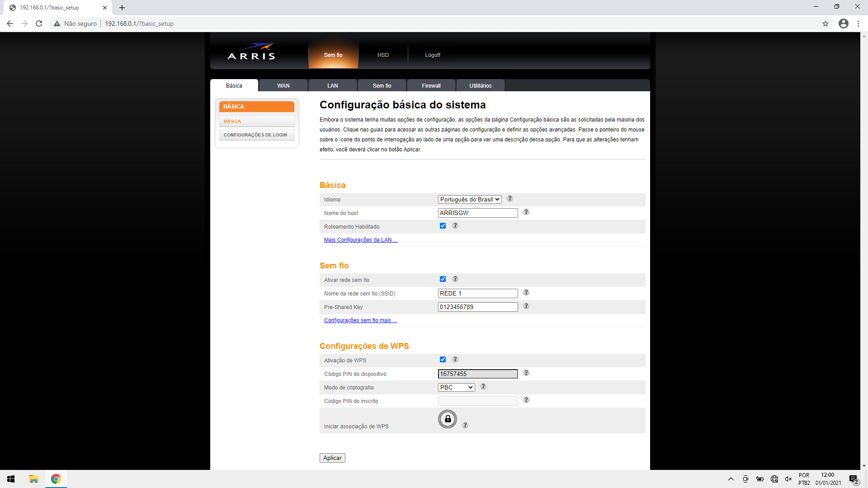This screenshot has width=868, height=488.
Task: Open Modo de criptografia PBC dropdown
Action: click(457, 387)
